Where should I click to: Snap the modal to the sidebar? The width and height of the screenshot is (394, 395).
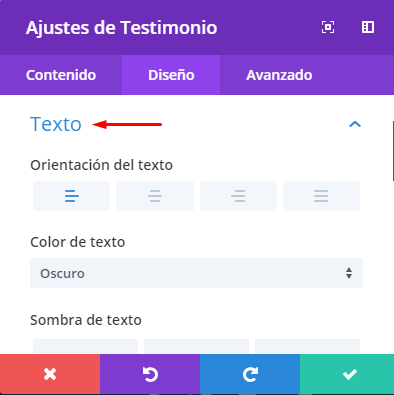368,27
